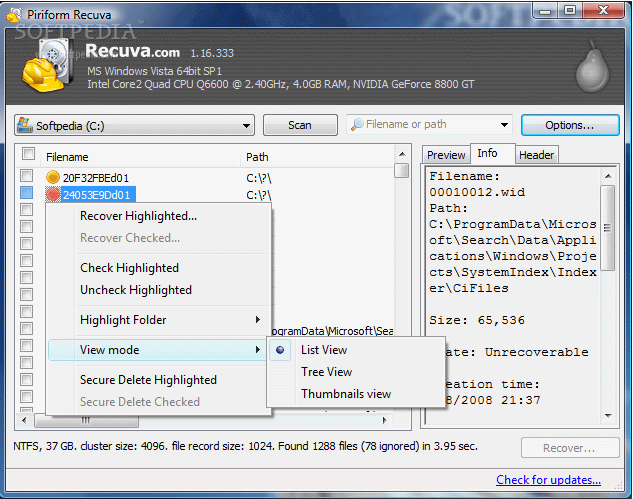Check the box for file 24053E9Dd01
The image size is (633, 499).
pos(27,193)
